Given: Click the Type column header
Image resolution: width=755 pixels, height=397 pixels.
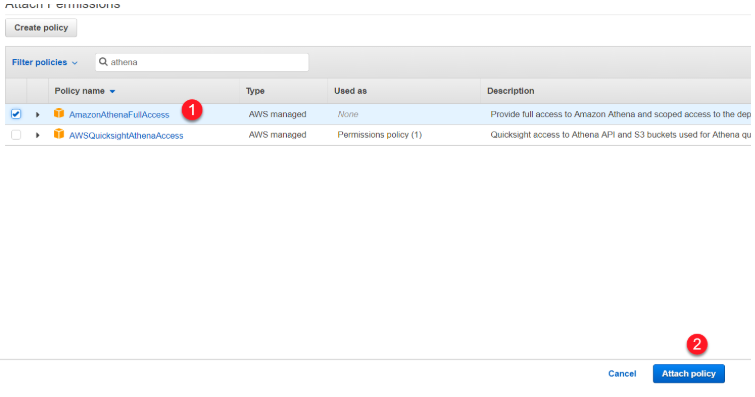Looking at the screenshot, I should pyautogui.click(x=255, y=91).
